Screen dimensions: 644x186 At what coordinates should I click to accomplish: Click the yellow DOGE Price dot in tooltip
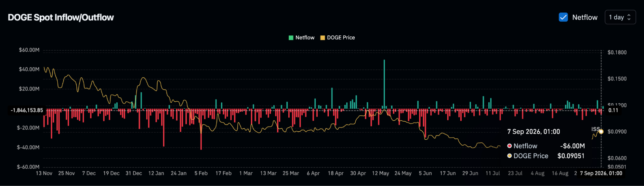(x=509, y=156)
